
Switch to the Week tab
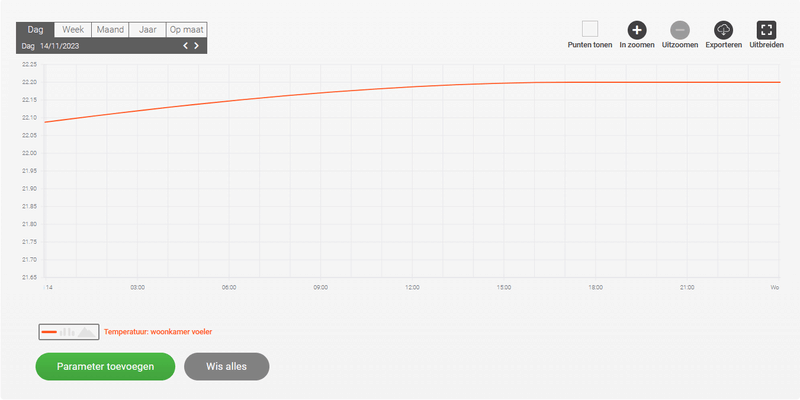tap(73, 30)
